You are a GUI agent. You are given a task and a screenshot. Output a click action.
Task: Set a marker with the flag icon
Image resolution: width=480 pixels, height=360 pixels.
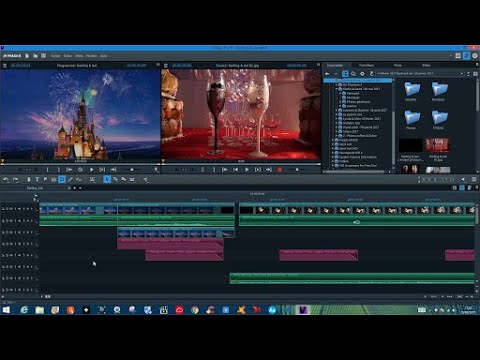coord(45,180)
